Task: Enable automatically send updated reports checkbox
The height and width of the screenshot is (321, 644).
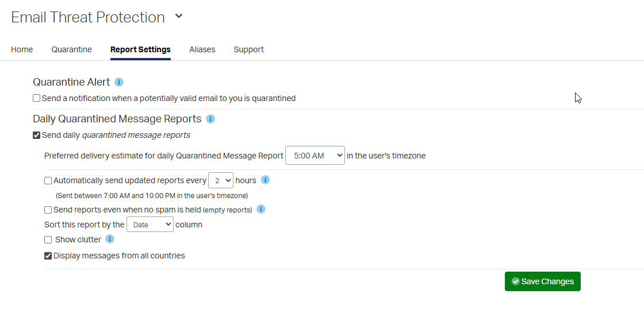Action: pyautogui.click(x=48, y=180)
